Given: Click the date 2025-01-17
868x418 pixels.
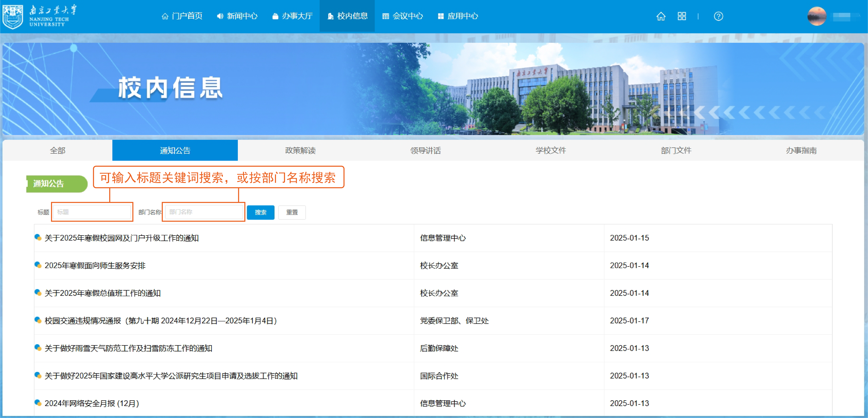Looking at the screenshot, I should tap(629, 321).
